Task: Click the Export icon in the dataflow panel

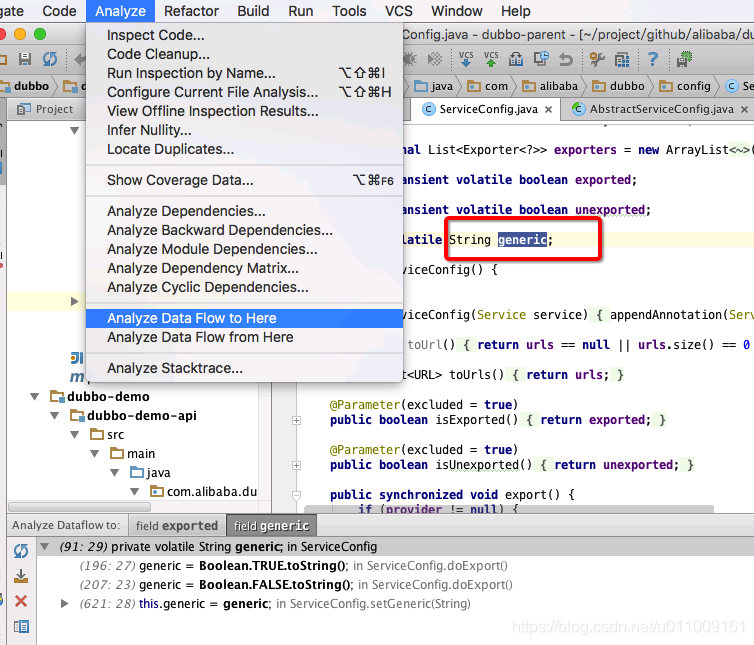Action: click(x=21, y=576)
